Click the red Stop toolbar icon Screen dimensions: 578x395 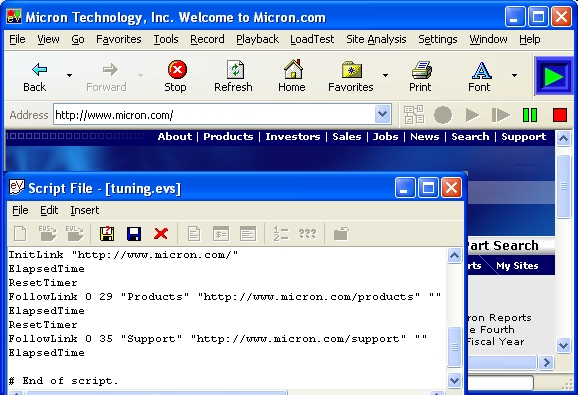177,76
